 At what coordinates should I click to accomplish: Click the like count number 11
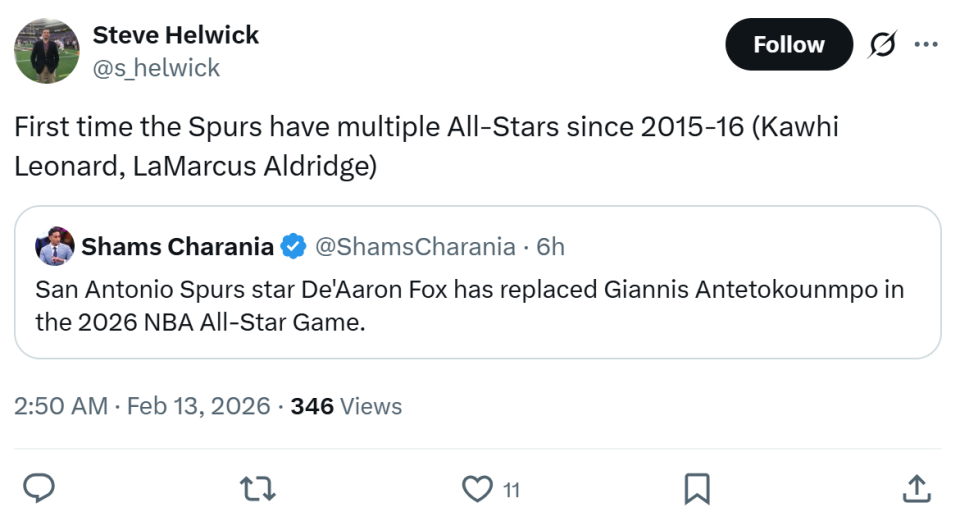point(511,490)
